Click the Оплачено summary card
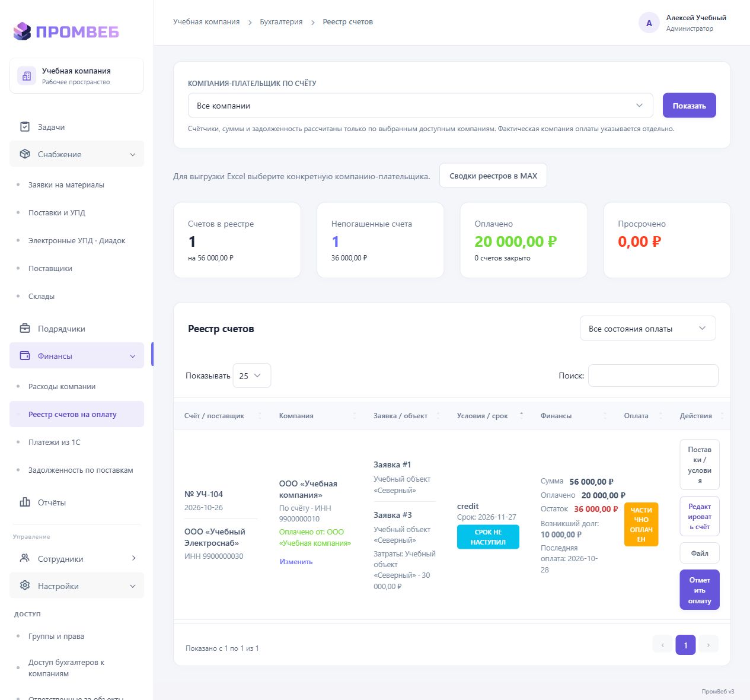The image size is (750, 700). click(524, 240)
